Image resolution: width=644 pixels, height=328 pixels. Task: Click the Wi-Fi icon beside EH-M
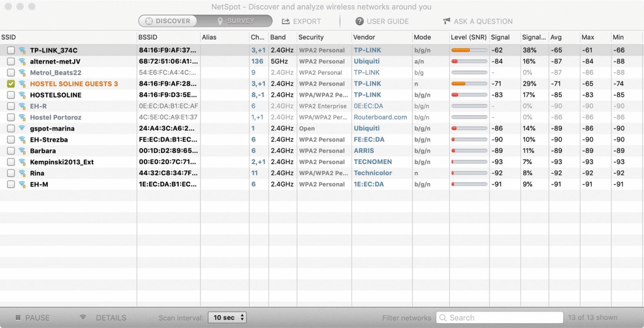tap(22, 184)
